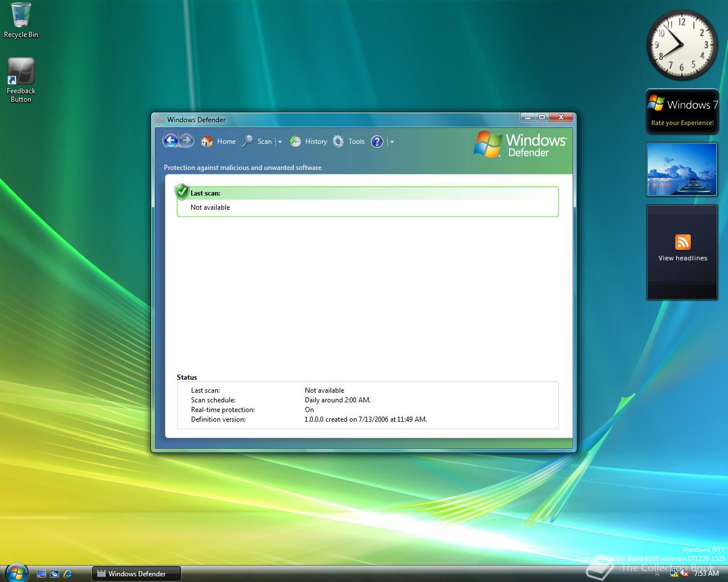Click the muted volume tray icon
Screen dimensions: 728x582
pyautogui.click(x=686, y=573)
